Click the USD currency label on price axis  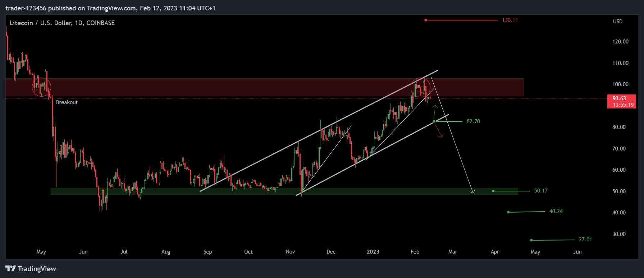coord(618,22)
